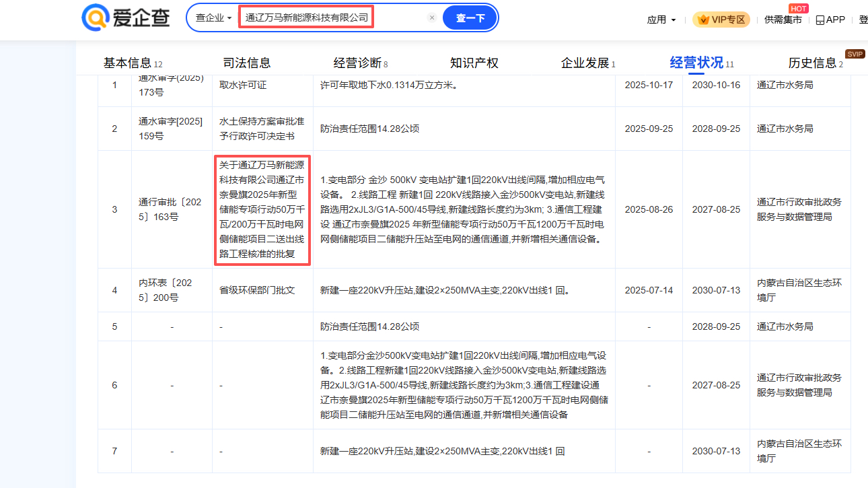Open the APP download QR icon
Image resolution: width=868 pixels, height=488 pixels.
pyautogui.click(x=820, y=20)
